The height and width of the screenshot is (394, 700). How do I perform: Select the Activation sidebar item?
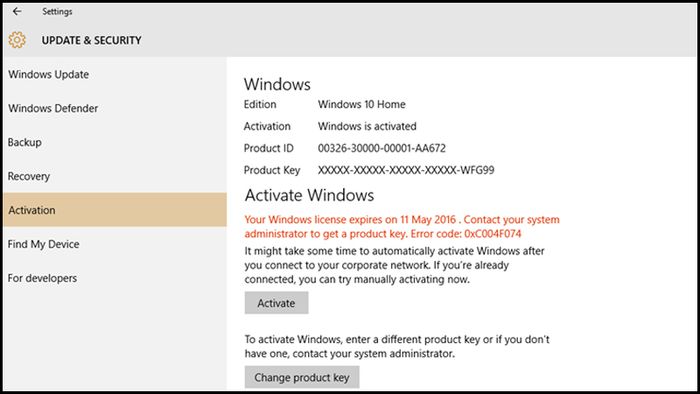tap(115, 210)
